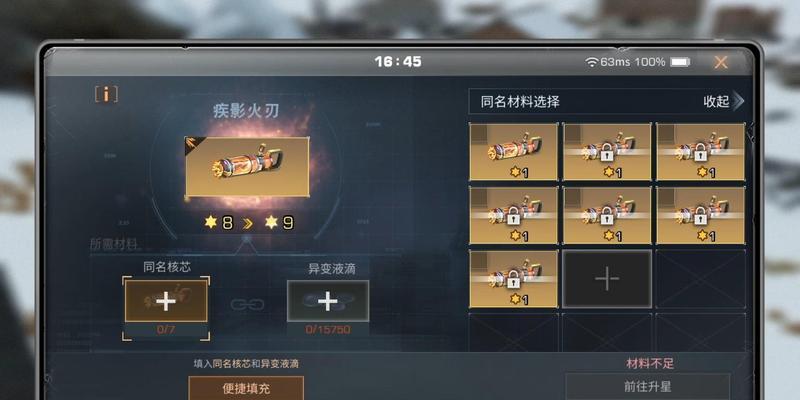Select the locked item in second row left

(513, 215)
